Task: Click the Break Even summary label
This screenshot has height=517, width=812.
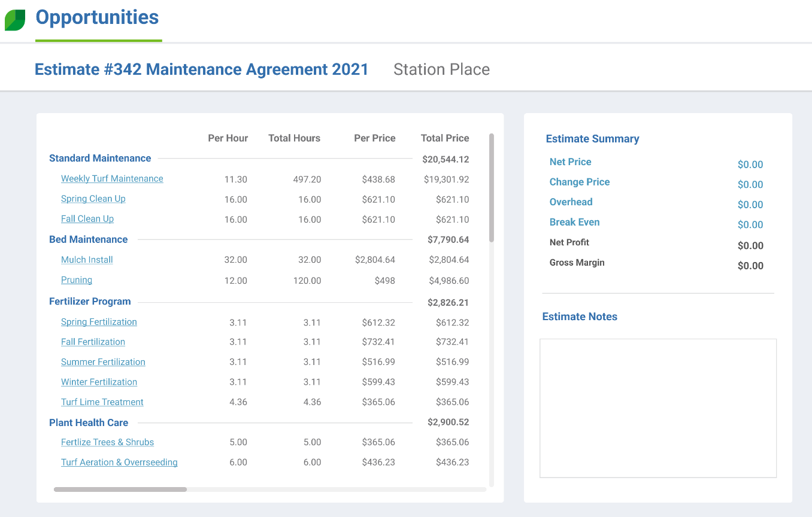Action: (574, 222)
